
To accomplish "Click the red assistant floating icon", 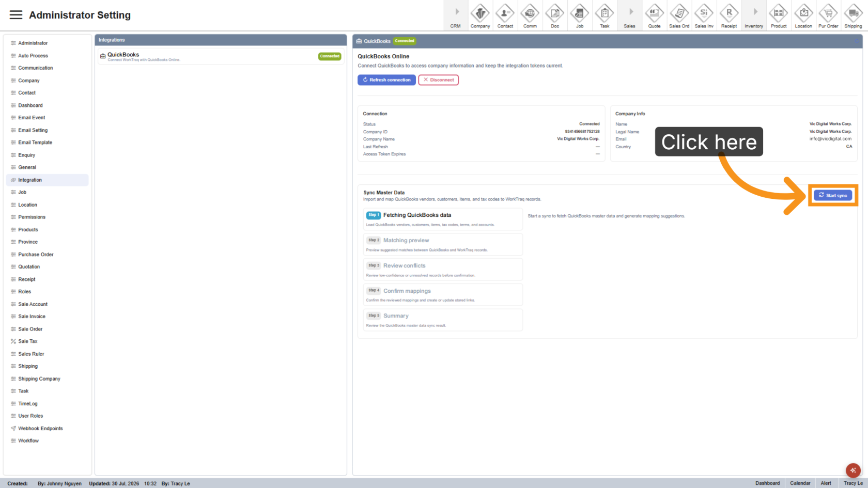I will pos(853,470).
